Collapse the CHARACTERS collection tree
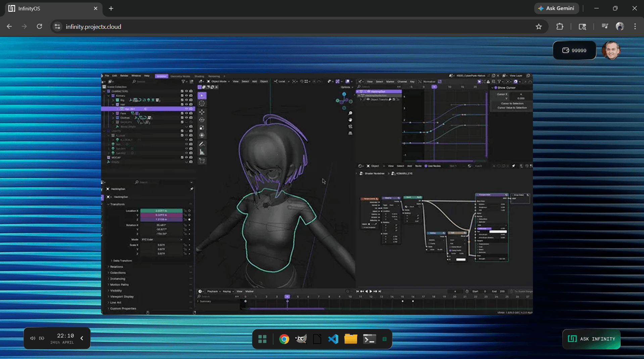Viewport: 644px width, 359px height. tap(104, 91)
